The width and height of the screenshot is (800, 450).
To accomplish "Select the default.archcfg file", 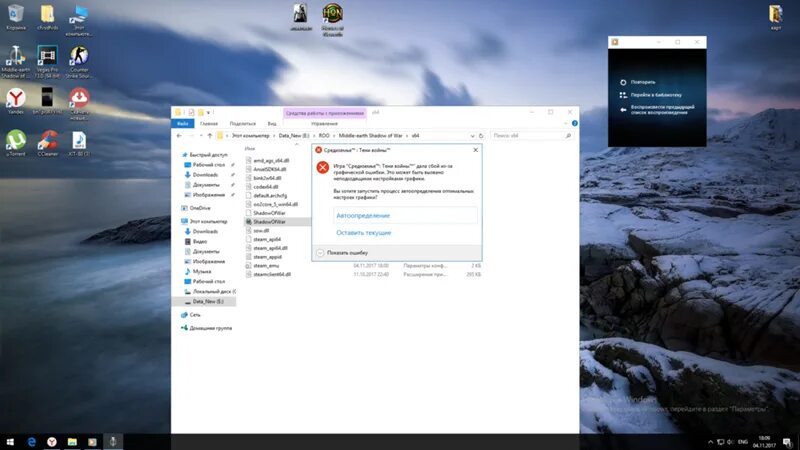I will coord(267,195).
